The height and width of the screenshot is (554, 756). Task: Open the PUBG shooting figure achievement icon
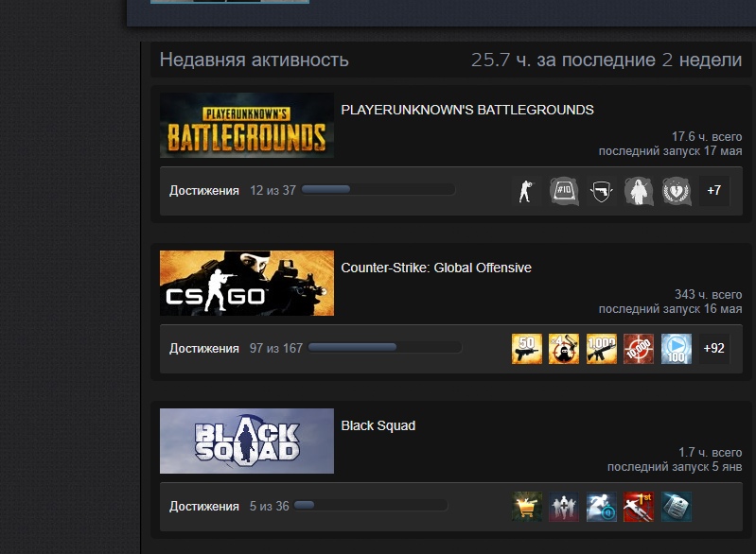[526, 191]
